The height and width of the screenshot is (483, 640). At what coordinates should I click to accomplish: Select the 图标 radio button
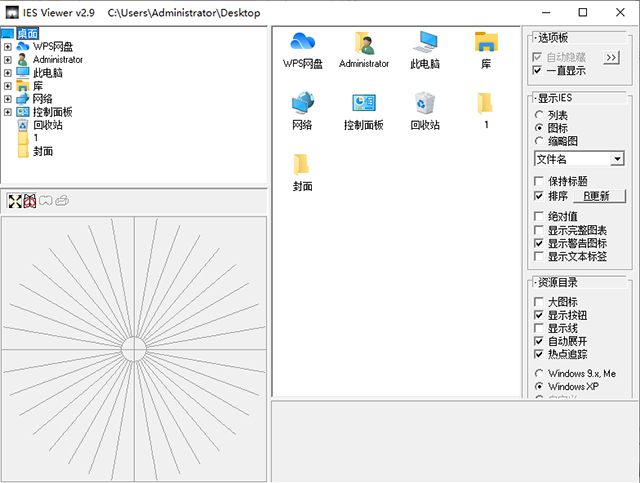(539, 128)
